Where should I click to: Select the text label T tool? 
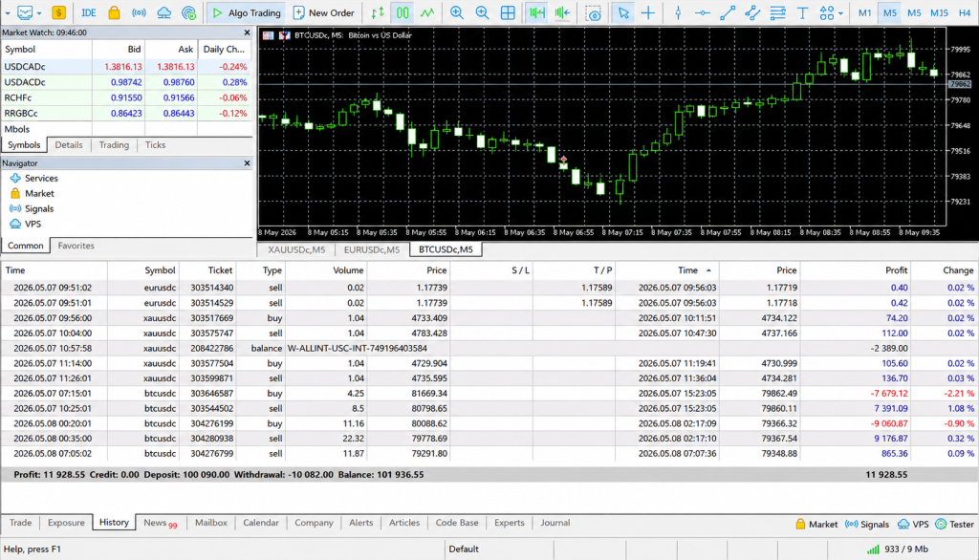pyautogui.click(x=802, y=12)
